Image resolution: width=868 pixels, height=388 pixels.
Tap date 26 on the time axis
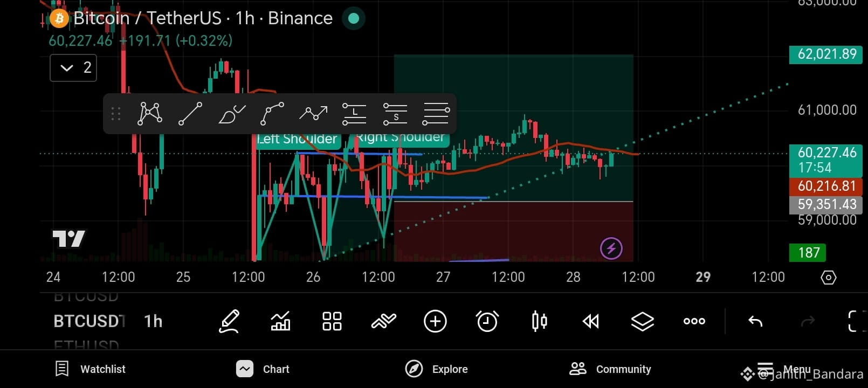click(x=313, y=278)
